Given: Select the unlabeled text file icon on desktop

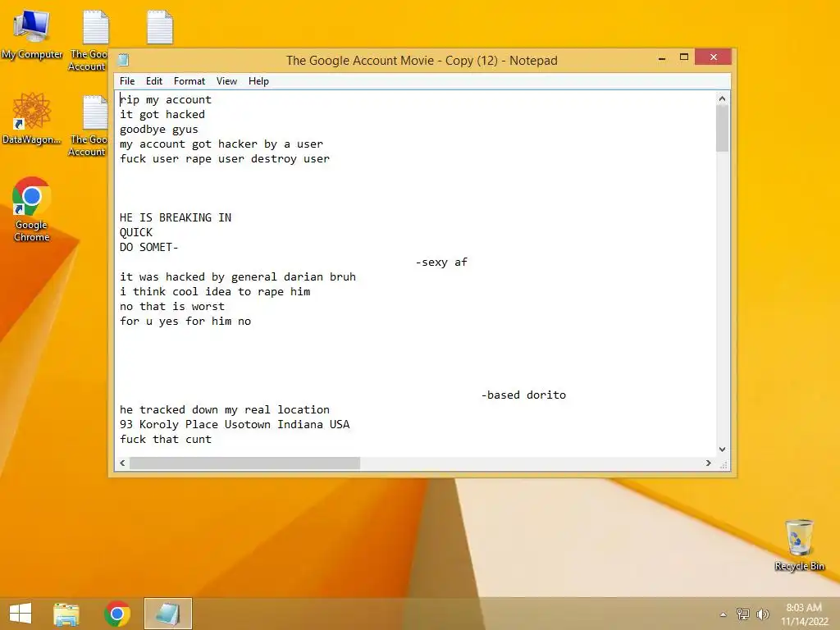Looking at the screenshot, I should (x=160, y=27).
